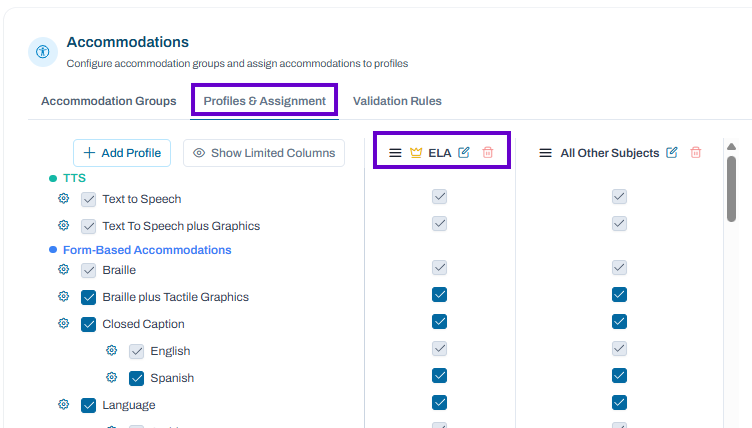Click the ELA profile name

click(x=440, y=153)
